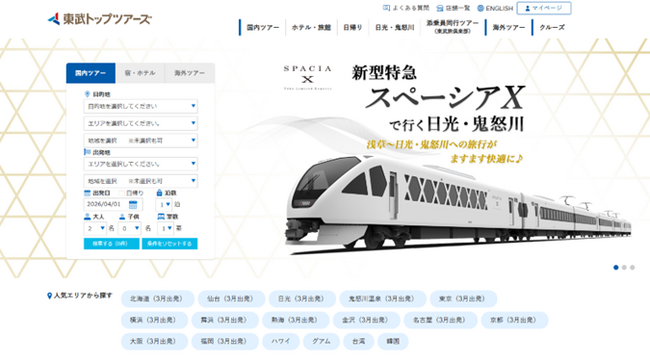Select the 国内ツアー search tab
Screen dimensions: 650x363
click(x=91, y=73)
